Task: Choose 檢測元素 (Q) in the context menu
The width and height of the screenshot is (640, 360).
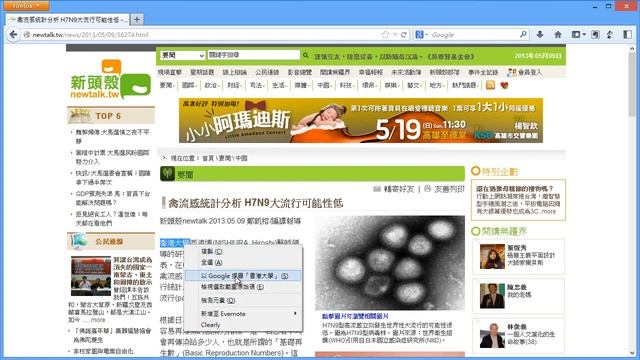Action: point(243,300)
